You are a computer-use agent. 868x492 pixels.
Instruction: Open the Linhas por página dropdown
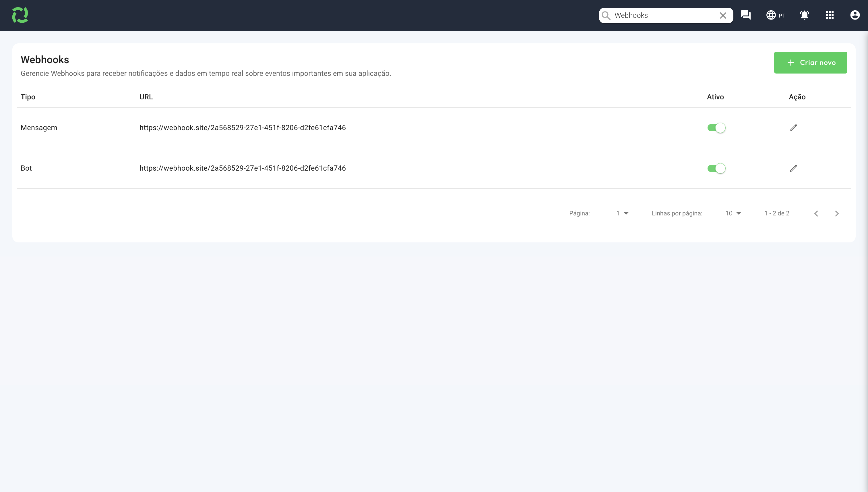733,213
